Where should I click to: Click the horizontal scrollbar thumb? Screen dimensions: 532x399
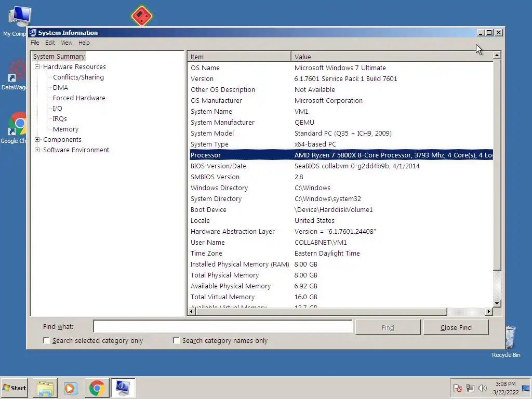point(321,311)
